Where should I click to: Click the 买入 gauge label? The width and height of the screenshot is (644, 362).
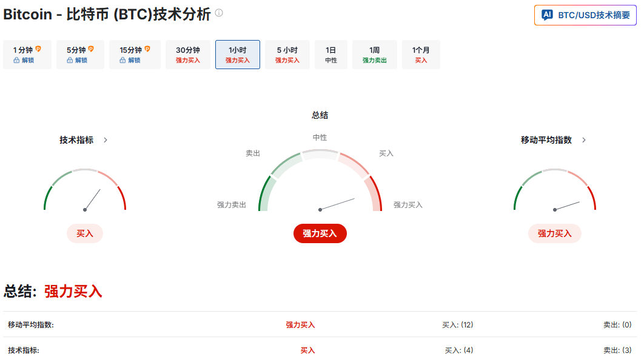386,153
